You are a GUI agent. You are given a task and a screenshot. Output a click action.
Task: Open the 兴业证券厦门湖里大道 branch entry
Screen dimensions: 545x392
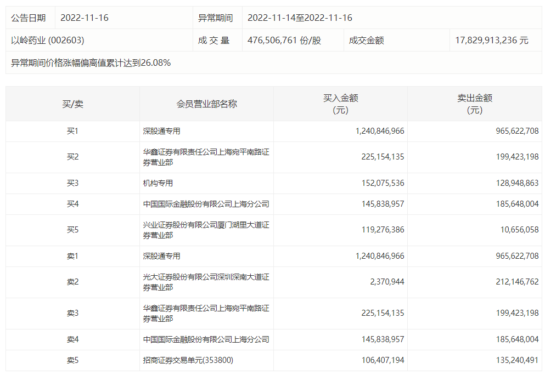click(206, 230)
